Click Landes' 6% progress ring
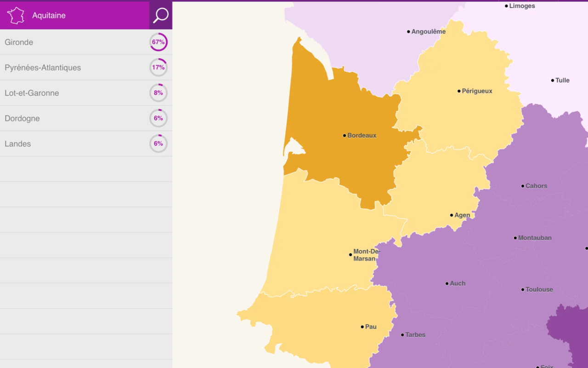Image resolution: width=588 pixels, height=368 pixels. click(158, 144)
